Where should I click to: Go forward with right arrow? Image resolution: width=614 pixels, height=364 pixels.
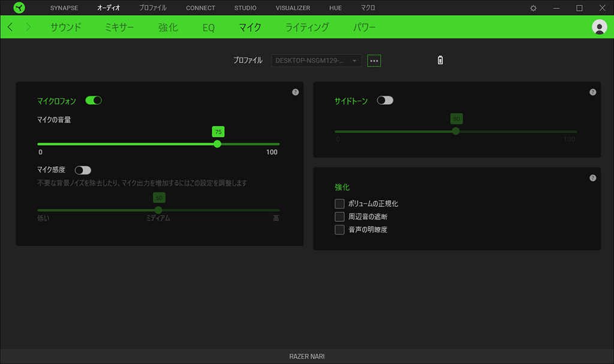(x=28, y=27)
